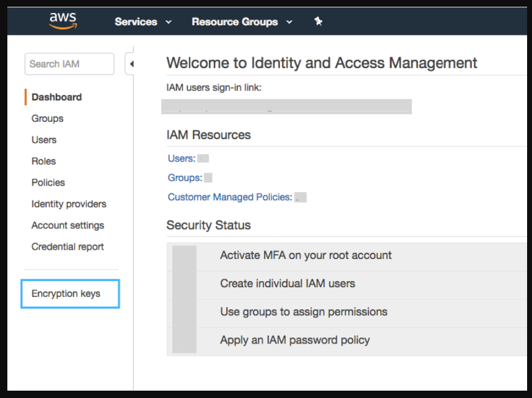Click the Groups link under IAM Resources

pos(184,178)
